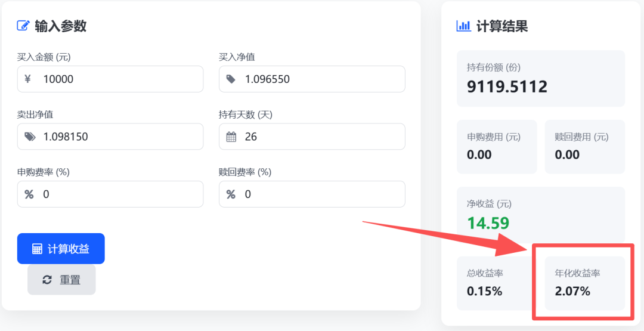This screenshot has width=644, height=331.
Task: Click the calendar icon in 持有天数 field
Action: tap(231, 137)
